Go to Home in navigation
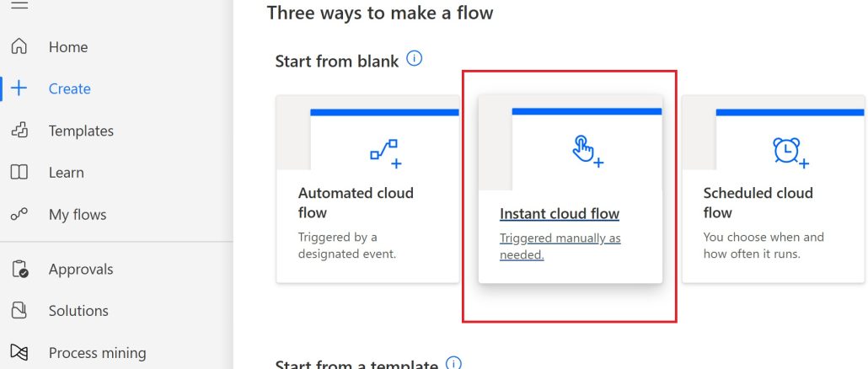This screenshot has height=369, width=868. [68, 47]
